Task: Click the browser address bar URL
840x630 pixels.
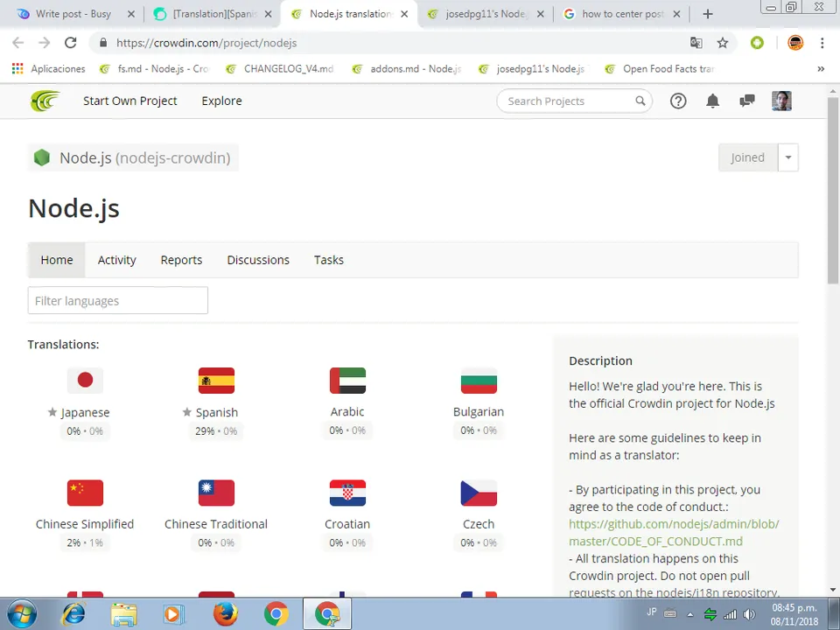Action: [x=206, y=43]
